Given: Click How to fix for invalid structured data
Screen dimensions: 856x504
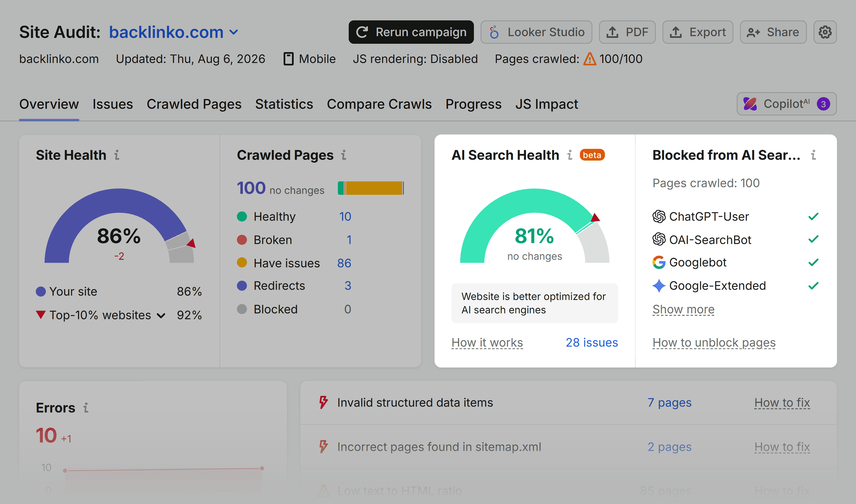Looking at the screenshot, I should tap(782, 403).
